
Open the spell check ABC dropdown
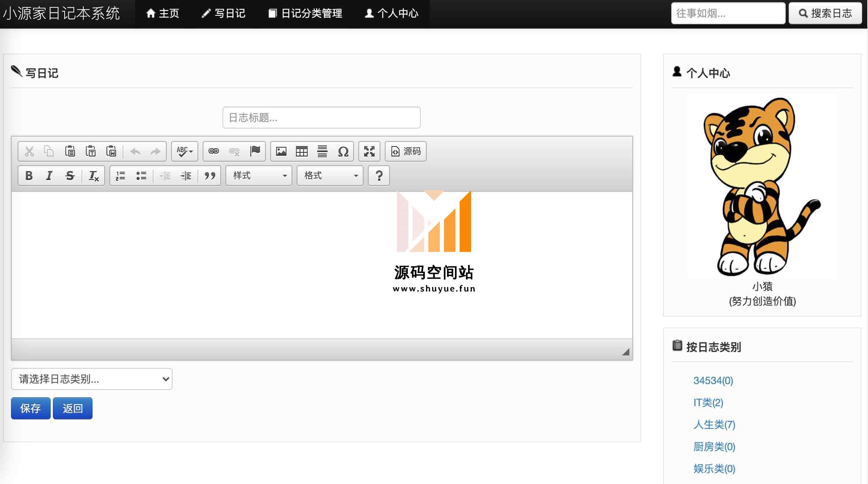pos(185,151)
